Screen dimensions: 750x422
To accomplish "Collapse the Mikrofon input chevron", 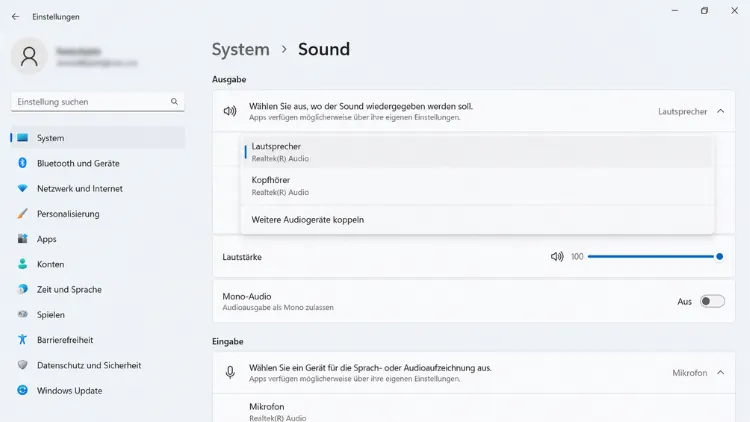I will 720,372.
